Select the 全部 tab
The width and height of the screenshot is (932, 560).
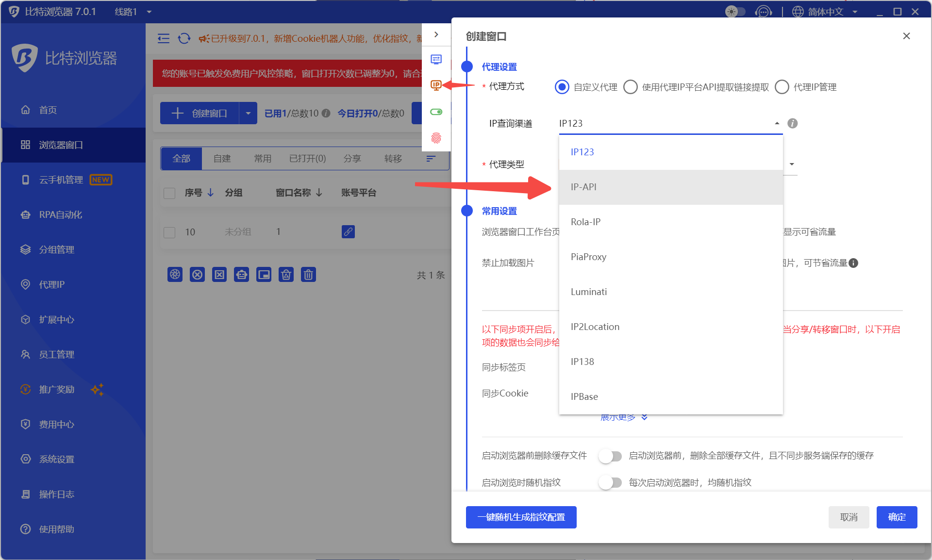pos(182,159)
